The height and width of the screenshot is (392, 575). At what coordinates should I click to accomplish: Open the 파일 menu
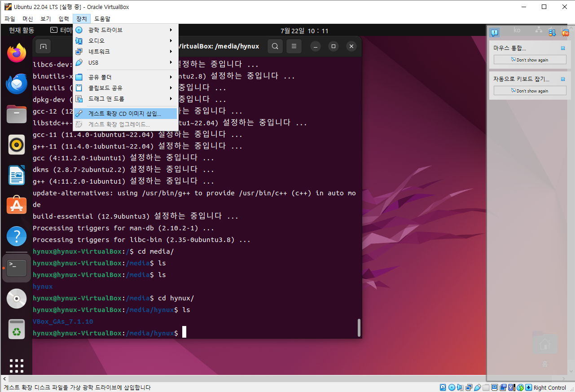coord(10,19)
